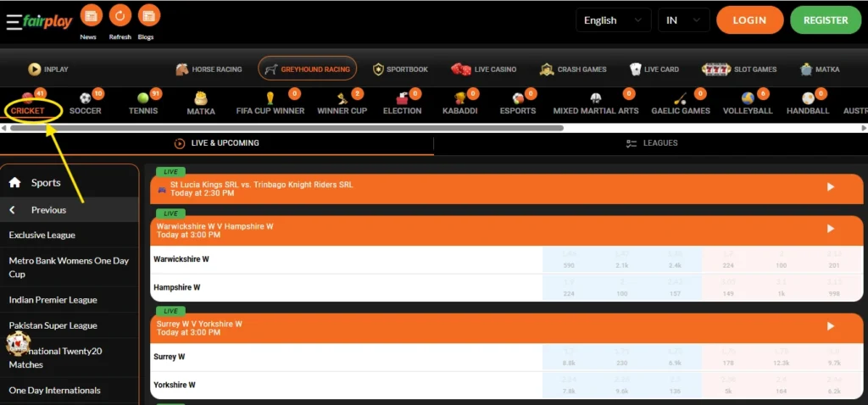Click the sports strip scrollbar thumb
This screenshot has height=405, width=868.
pyautogui.click(x=287, y=128)
